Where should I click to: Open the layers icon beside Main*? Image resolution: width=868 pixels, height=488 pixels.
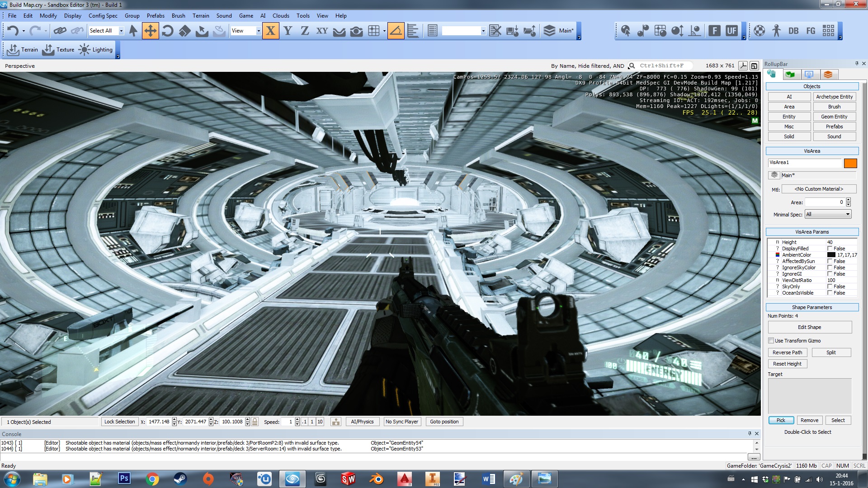tap(549, 31)
